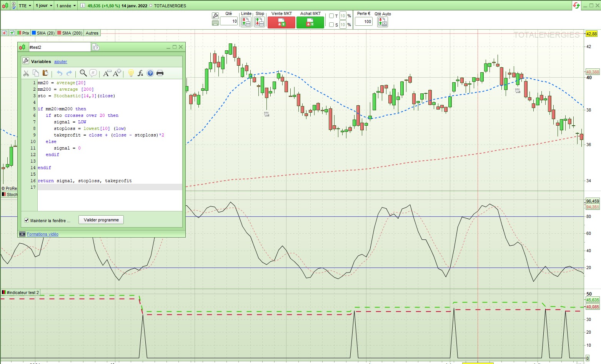Click code line 16 return statement
Image resolution: width=601 pixels, height=364 pixels.
pos(85,181)
